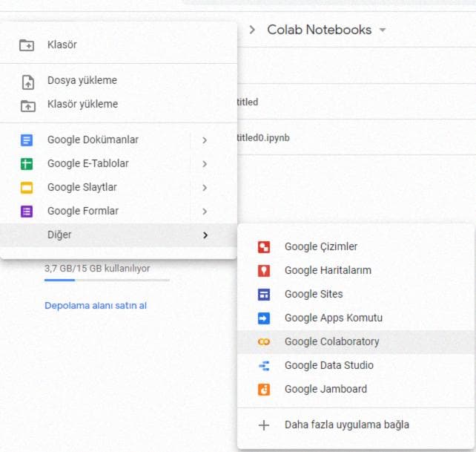
Task: Select Google Çizimler in the submenu
Action: [356, 247]
